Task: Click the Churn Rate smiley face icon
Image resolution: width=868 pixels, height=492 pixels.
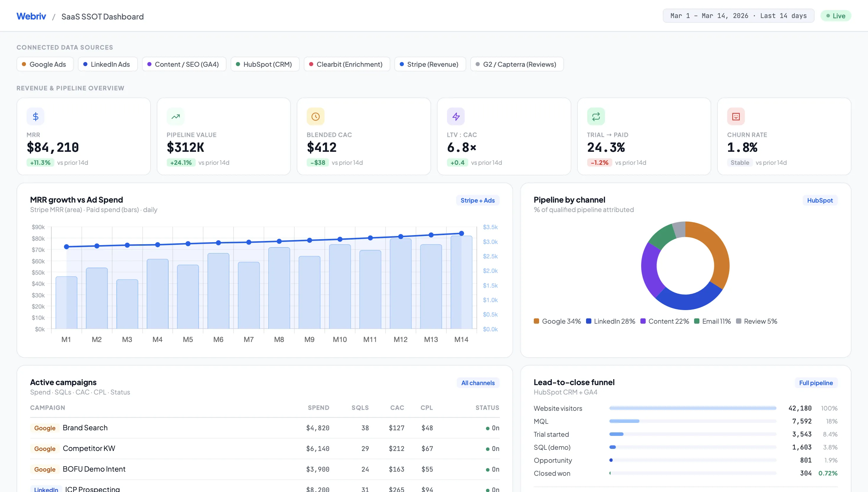Action: [x=736, y=117]
